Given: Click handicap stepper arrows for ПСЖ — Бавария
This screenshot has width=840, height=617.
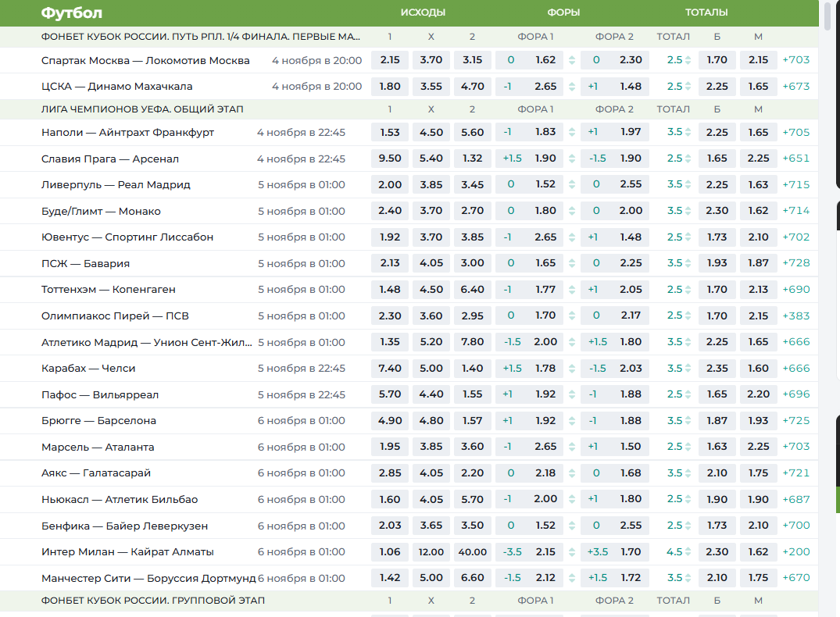Looking at the screenshot, I should tap(571, 264).
